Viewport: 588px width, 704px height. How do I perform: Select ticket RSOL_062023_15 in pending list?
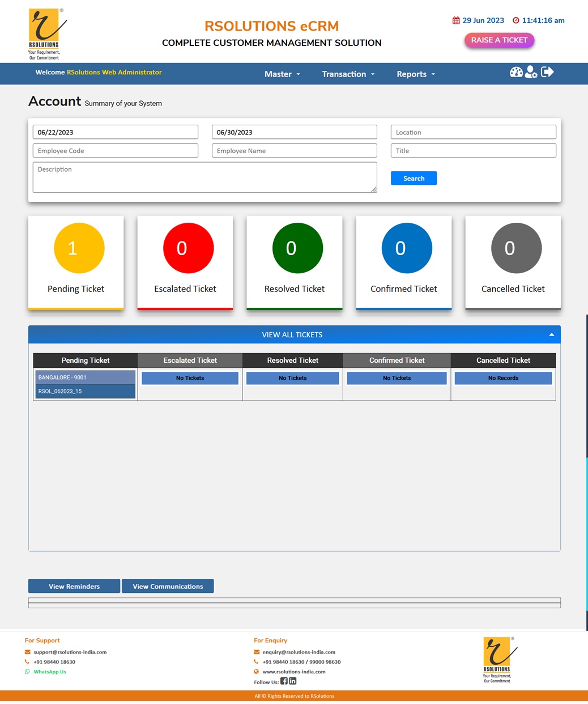(x=85, y=391)
